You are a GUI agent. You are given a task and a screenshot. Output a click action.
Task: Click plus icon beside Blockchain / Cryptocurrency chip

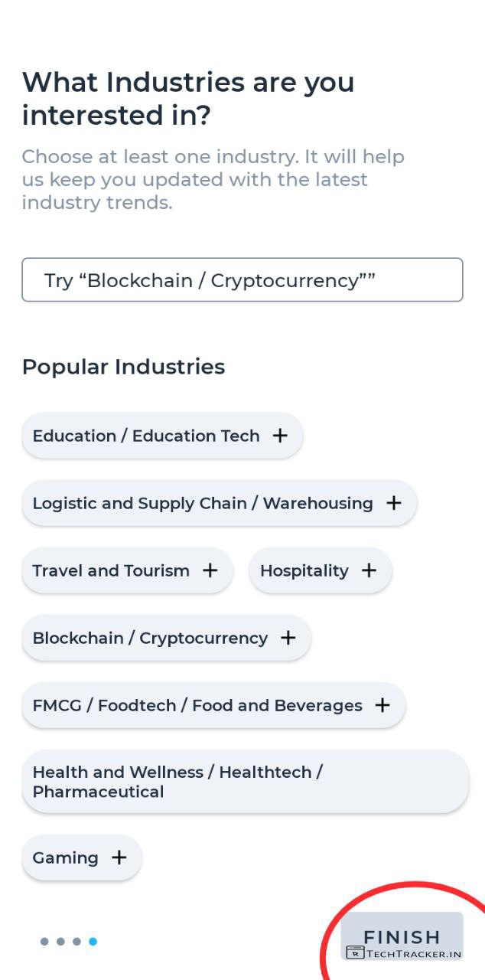(288, 638)
